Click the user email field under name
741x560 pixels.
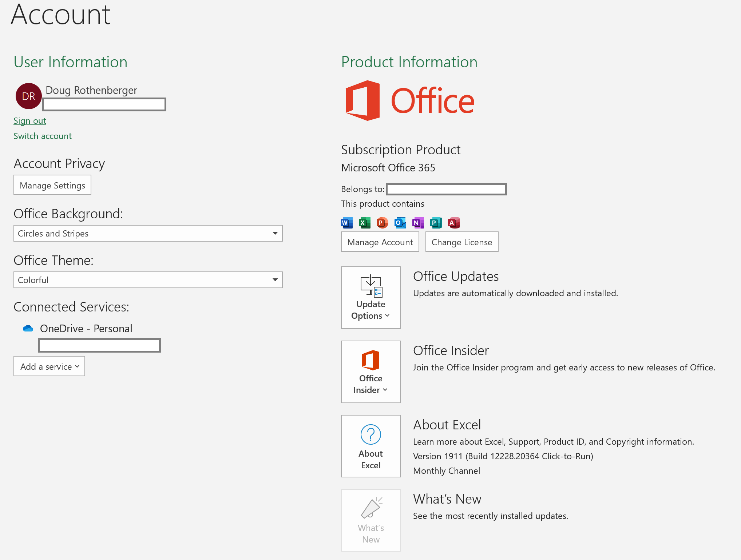pos(104,104)
